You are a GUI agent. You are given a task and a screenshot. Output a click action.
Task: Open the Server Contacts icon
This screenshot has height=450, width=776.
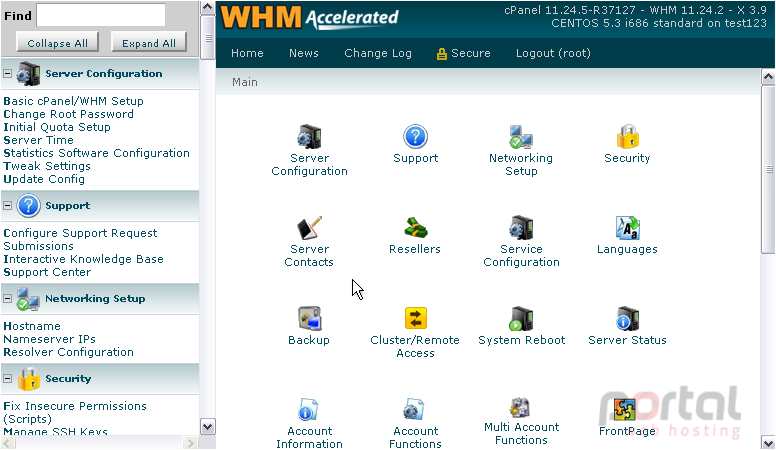click(x=309, y=228)
